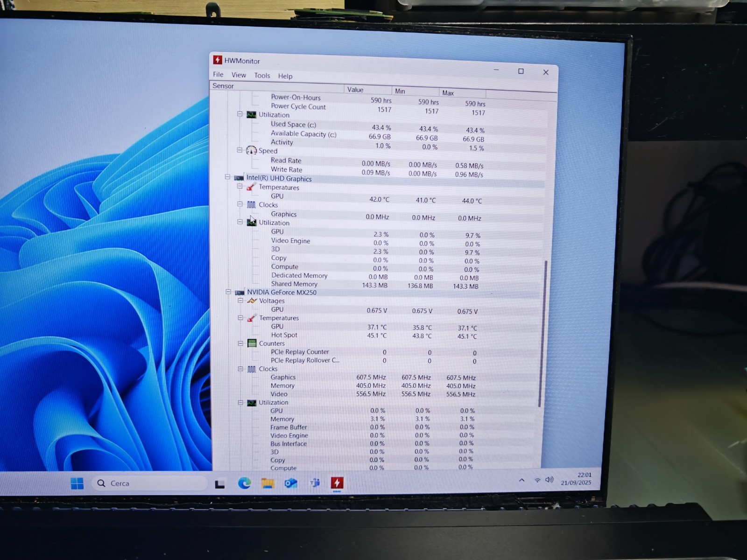Select the Frame Buffer row
The height and width of the screenshot is (560, 747).
373,427
